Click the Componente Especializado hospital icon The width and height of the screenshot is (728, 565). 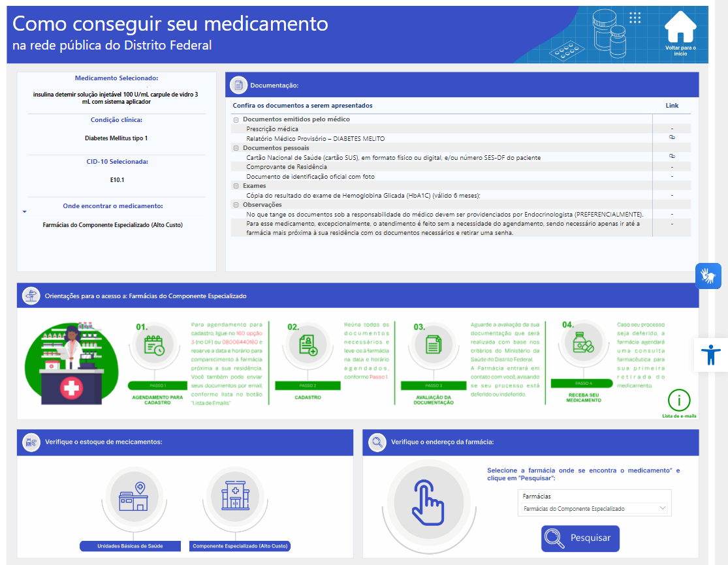236,496
